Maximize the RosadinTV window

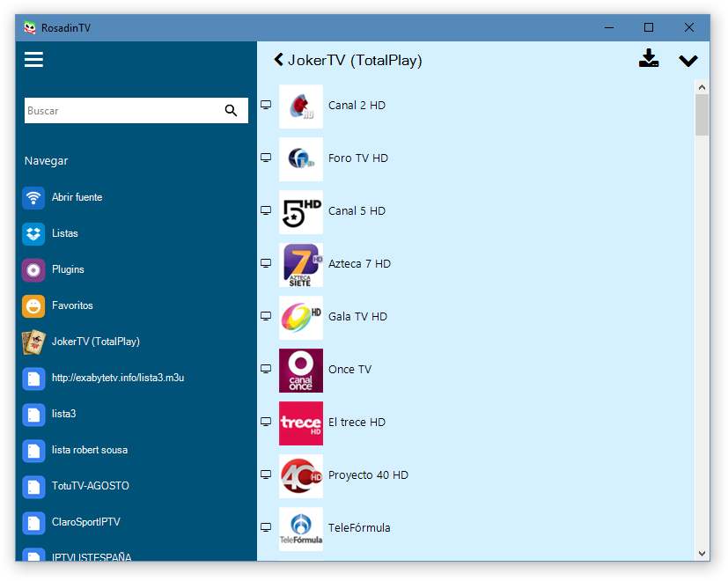coord(649,27)
